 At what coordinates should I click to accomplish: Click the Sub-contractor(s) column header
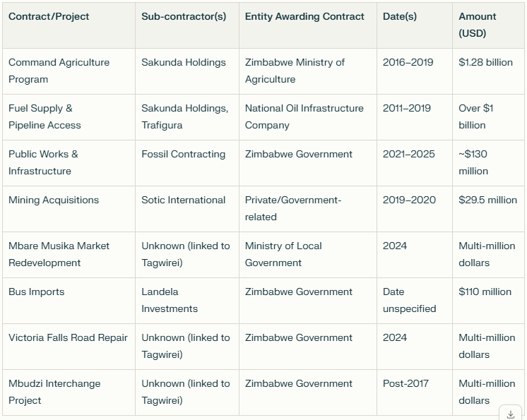point(184,16)
